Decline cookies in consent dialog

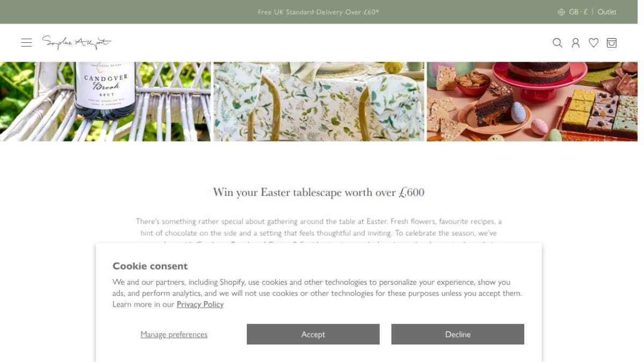[x=458, y=334]
